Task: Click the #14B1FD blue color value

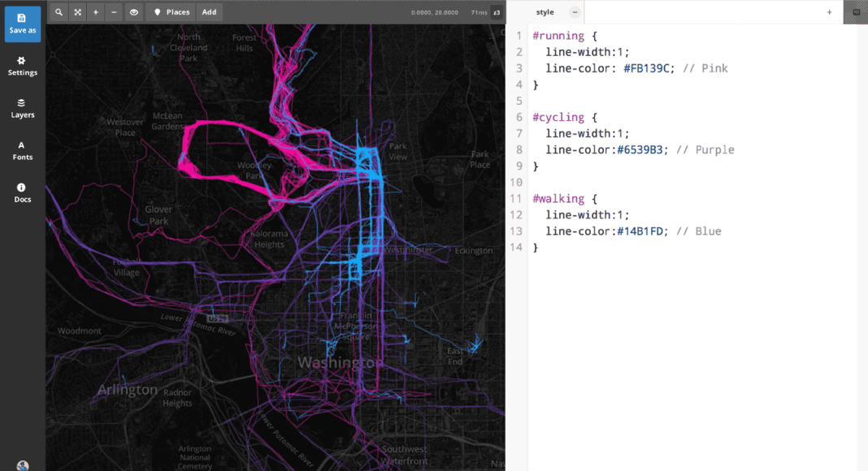Action: (642, 231)
